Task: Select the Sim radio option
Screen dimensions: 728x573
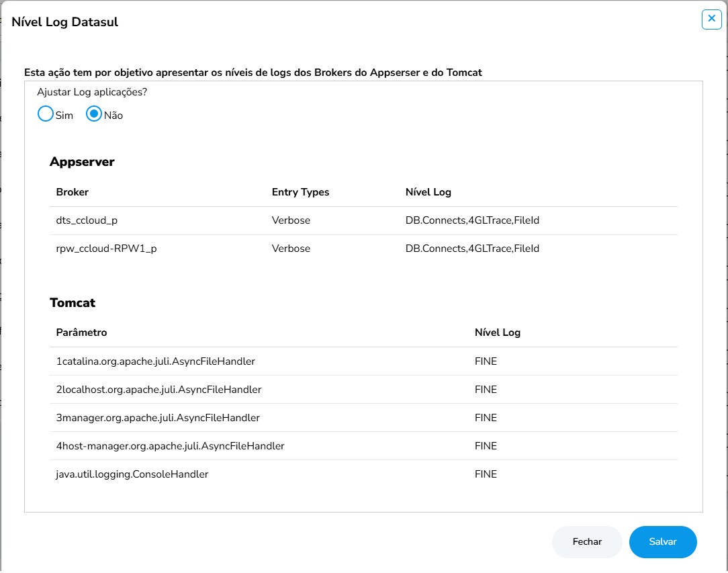Action: [46, 114]
